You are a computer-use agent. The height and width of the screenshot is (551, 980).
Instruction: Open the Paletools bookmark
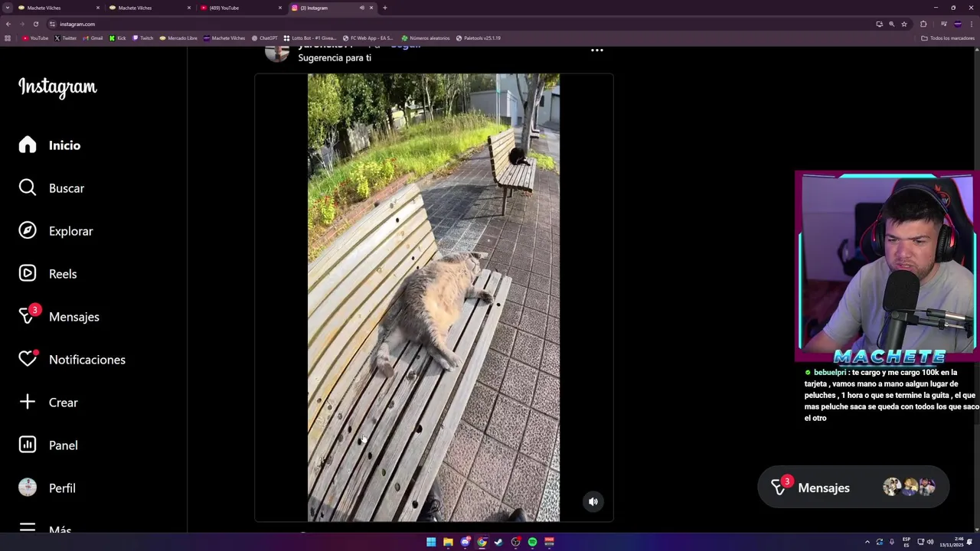pos(479,38)
